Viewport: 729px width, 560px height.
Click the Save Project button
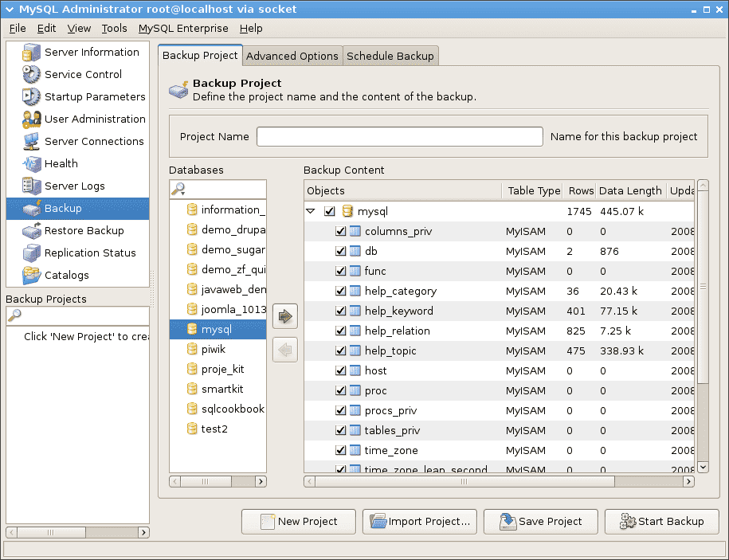(541, 522)
